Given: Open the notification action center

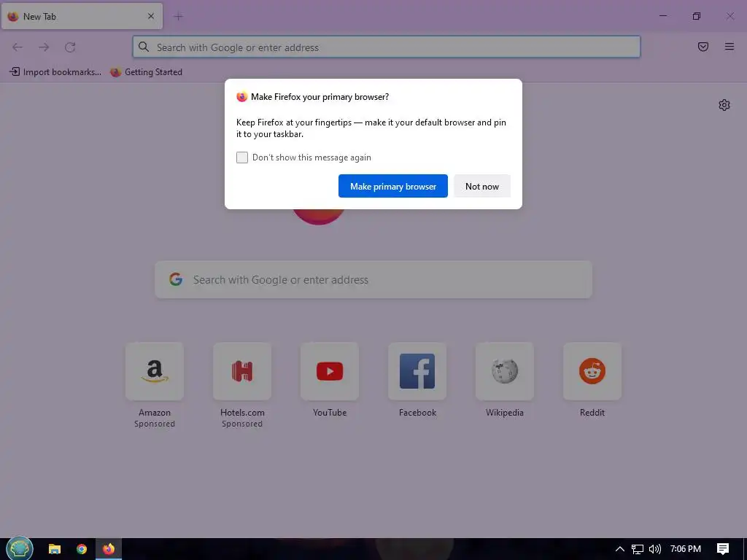Looking at the screenshot, I should pyautogui.click(x=723, y=549).
